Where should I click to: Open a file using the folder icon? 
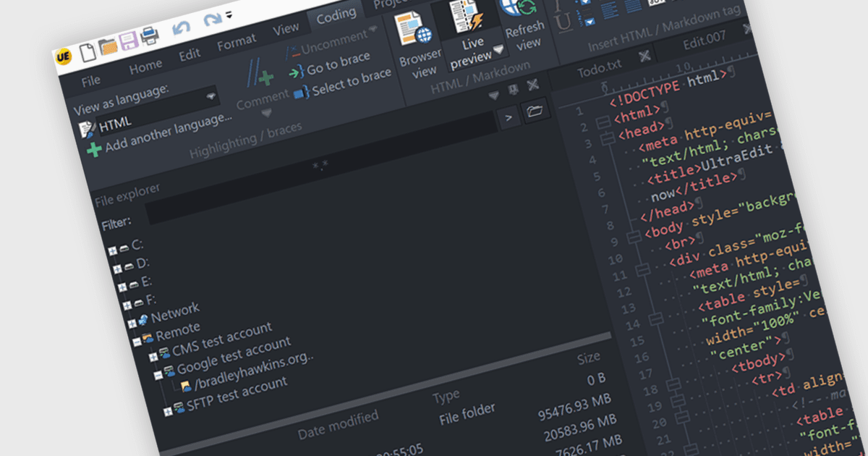pos(109,46)
